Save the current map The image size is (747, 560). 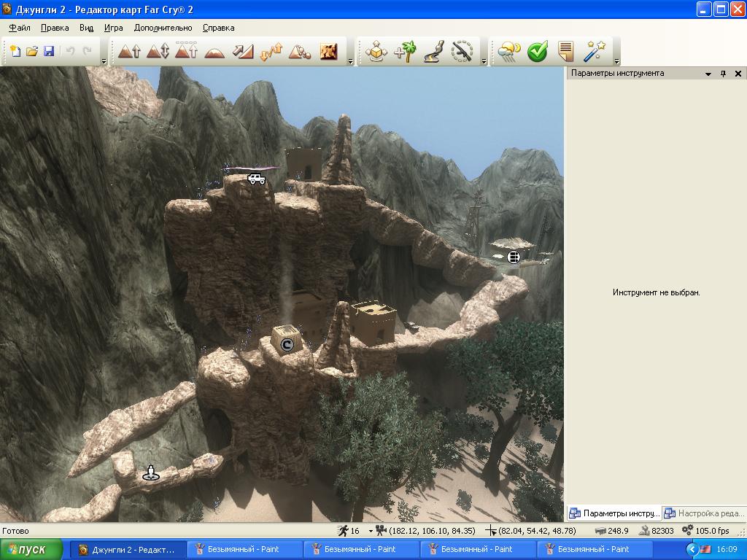click(x=49, y=51)
